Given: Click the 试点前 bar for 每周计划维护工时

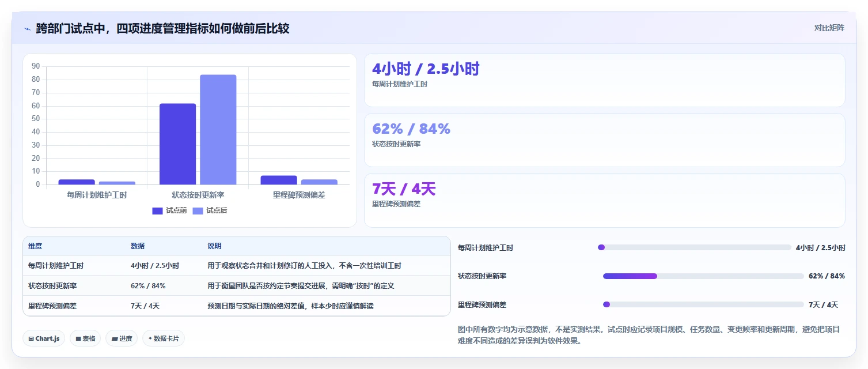Looking at the screenshot, I should [77, 182].
